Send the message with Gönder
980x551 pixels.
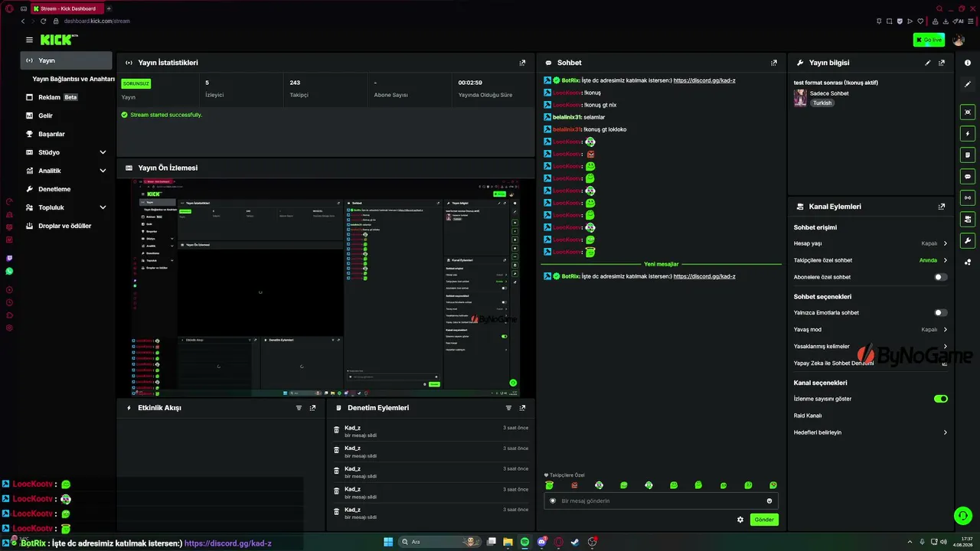(x=764, y=520)
